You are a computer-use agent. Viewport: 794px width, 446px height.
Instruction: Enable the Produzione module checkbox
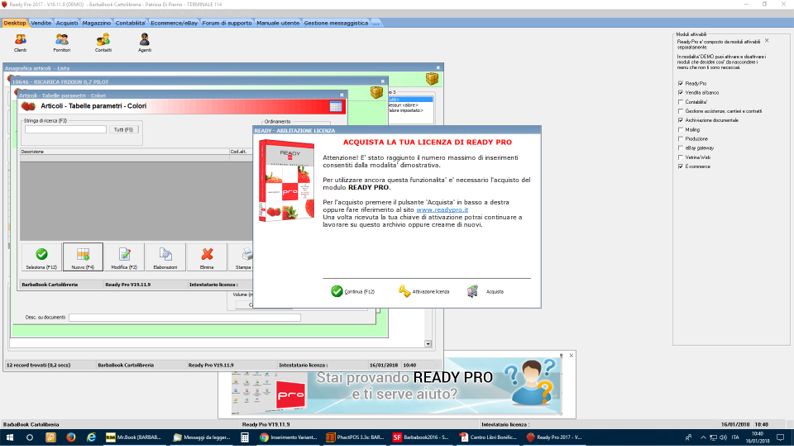point(681,139)
